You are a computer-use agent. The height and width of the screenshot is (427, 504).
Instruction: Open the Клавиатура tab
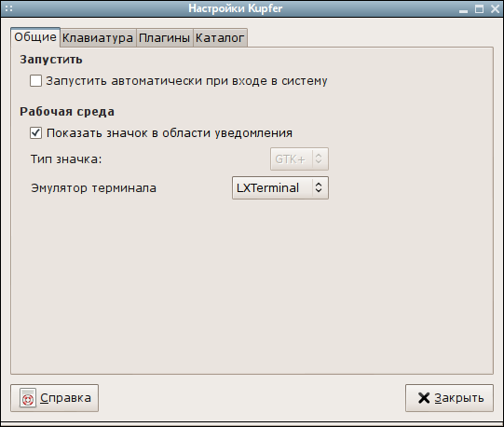point(98,38)
